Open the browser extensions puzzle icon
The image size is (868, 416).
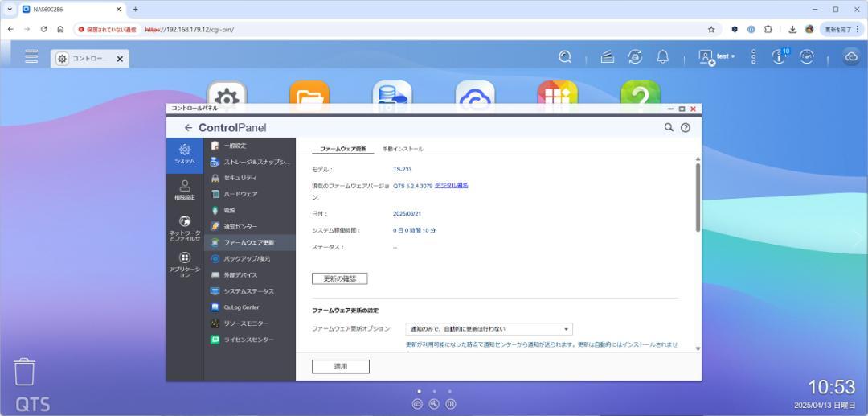click(768, 29)
